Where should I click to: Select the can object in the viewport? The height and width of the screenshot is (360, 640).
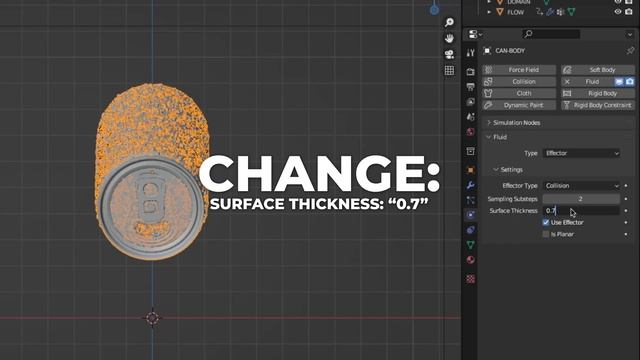(x=152, y=171)
